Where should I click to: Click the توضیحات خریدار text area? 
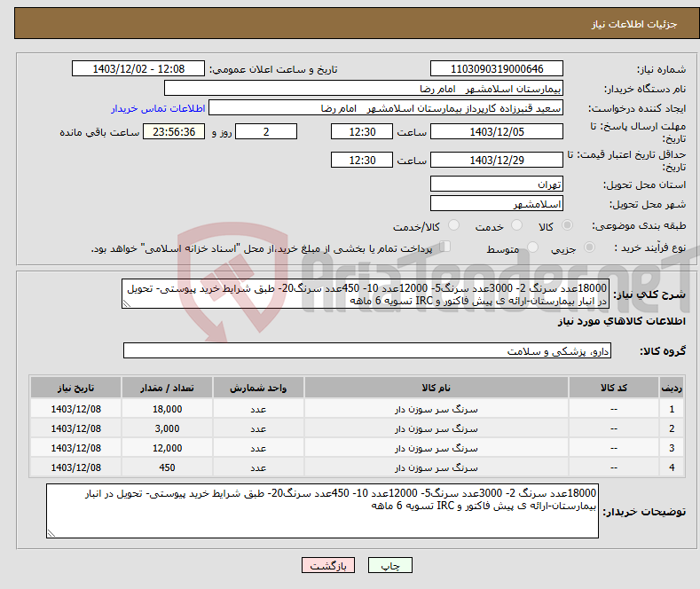point(322,511)
